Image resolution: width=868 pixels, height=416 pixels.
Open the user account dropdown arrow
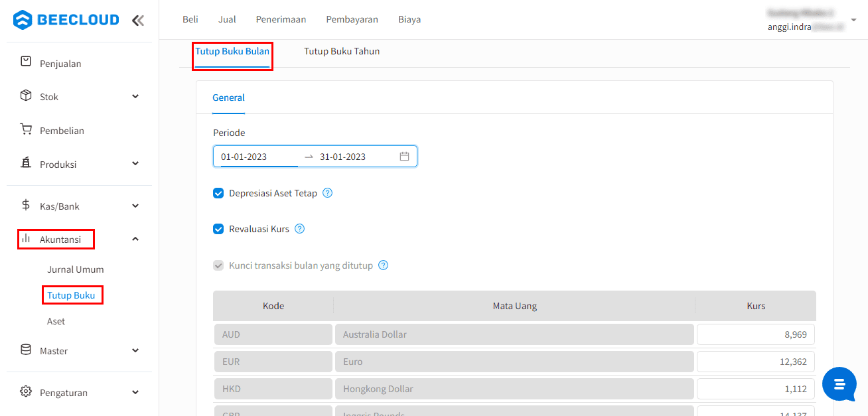[x=853, y=20]
